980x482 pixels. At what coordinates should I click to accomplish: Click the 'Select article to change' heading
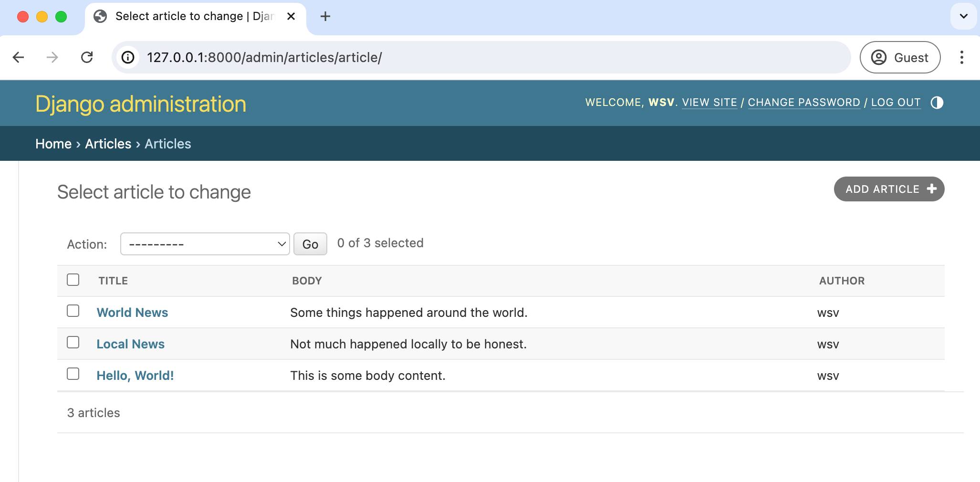[x=154, y=192]
